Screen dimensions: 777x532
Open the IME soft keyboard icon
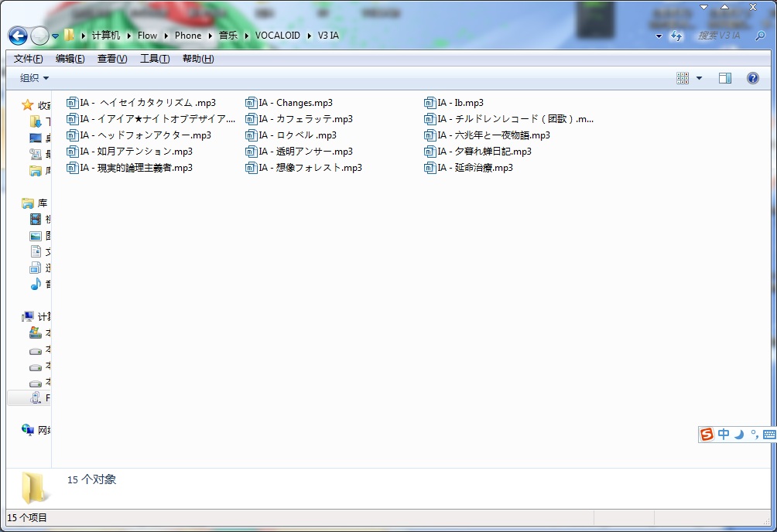click(x=769, y=435)
